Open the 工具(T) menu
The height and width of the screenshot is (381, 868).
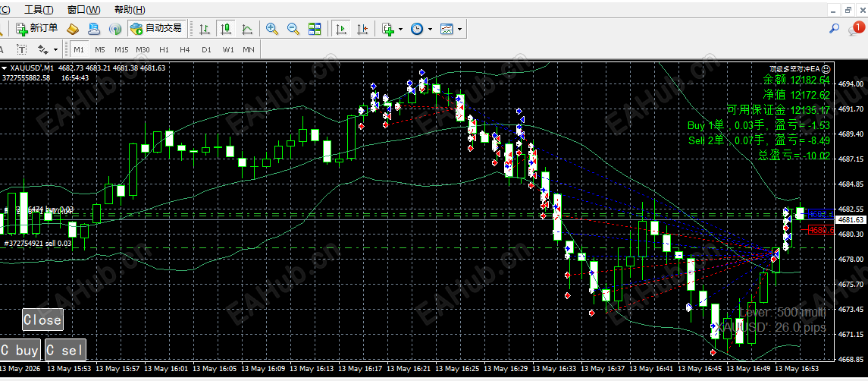coord(39,9)
